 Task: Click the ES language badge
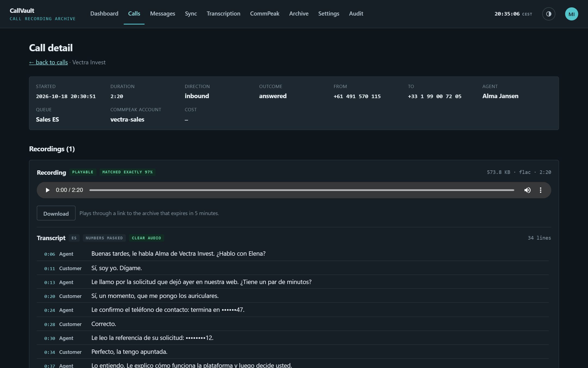click(x=74, y=238)
